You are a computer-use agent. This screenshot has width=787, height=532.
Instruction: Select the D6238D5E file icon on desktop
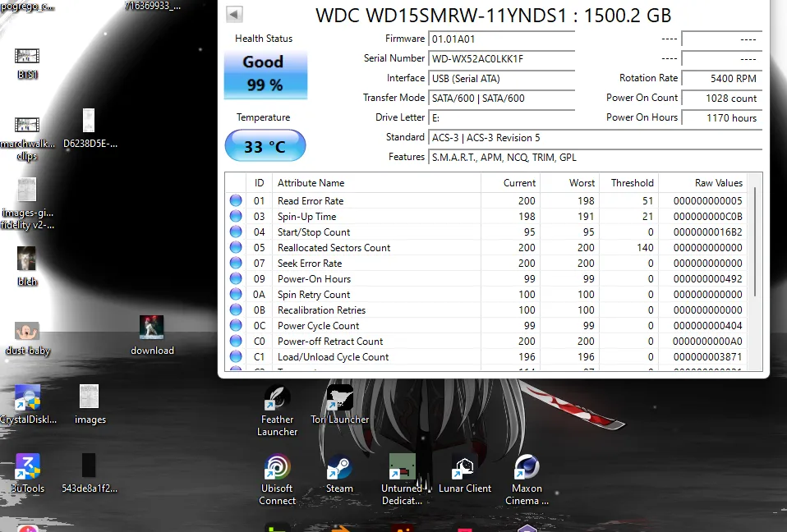[x=90, y=129]
